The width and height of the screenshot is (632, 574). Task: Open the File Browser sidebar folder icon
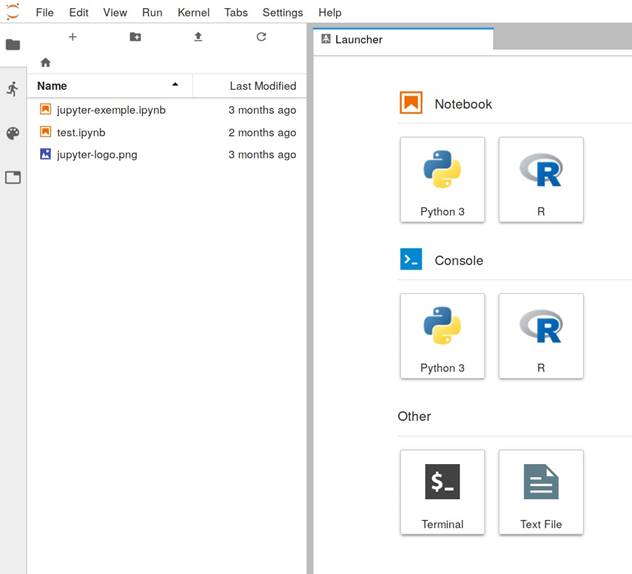pos(13,45)
